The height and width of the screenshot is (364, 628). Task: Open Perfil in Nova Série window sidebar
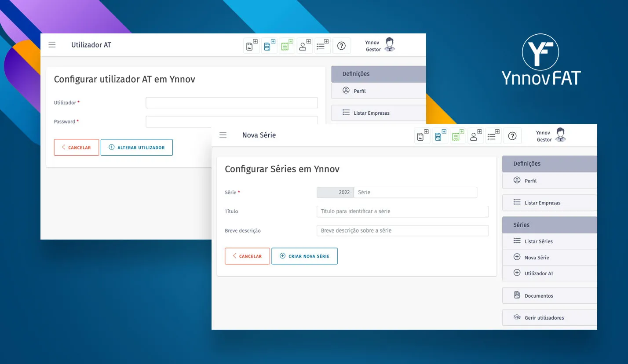click(x=550, y=180)
